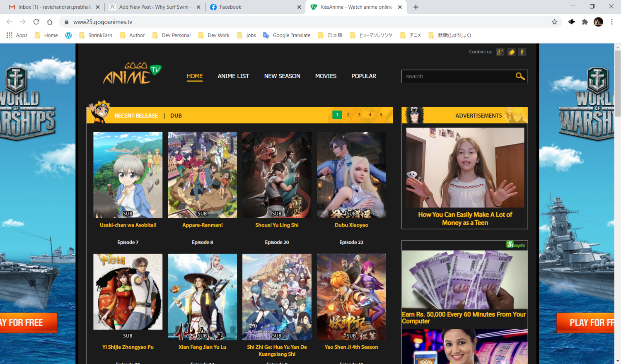Reload the current page
This screenshot has width=621, height=364.
(x=36, y=22)
